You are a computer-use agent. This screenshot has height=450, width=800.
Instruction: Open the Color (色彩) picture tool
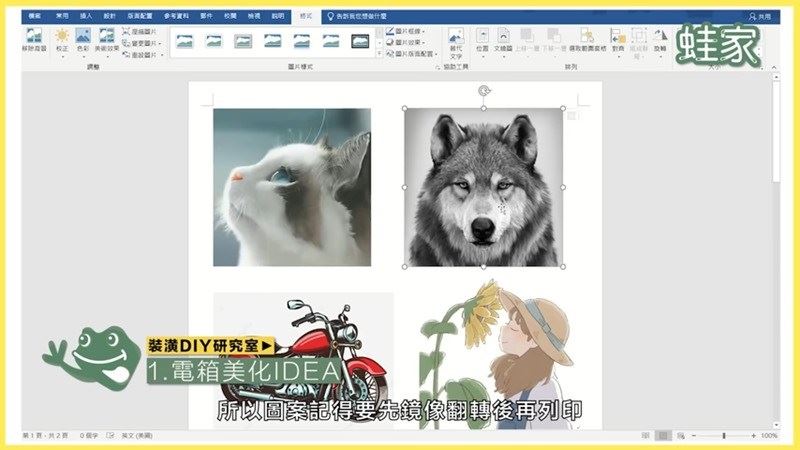point(83,40)
